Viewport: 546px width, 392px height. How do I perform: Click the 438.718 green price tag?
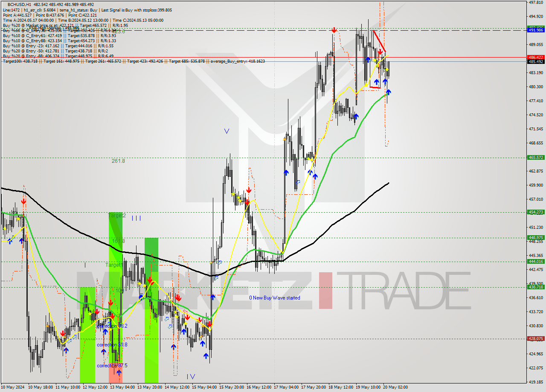[536, 287]
